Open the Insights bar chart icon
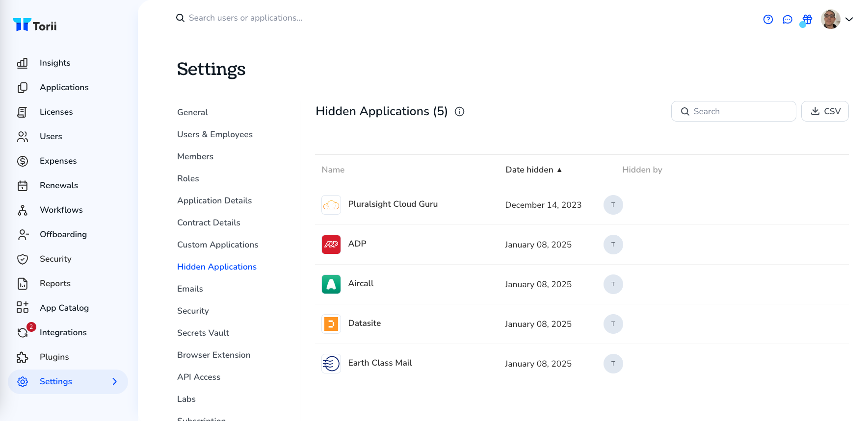This screenshot has width=868, height=421. pos(23,63)
